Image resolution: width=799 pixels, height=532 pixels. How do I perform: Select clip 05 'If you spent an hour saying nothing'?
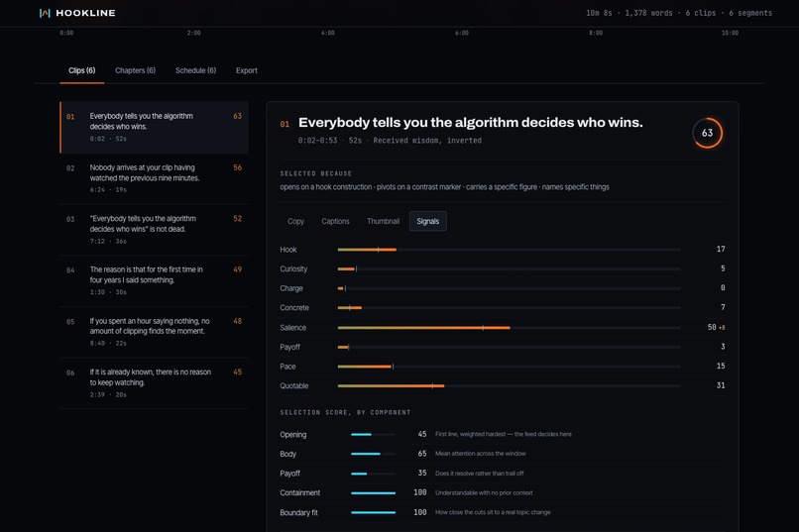tap(154, 332)
